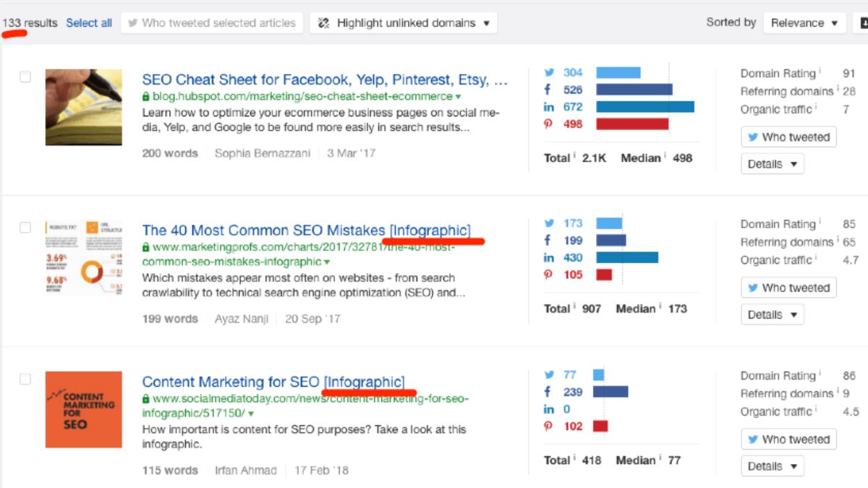Click the Twitter icon in the Social Media Today row

coord(549,374)
